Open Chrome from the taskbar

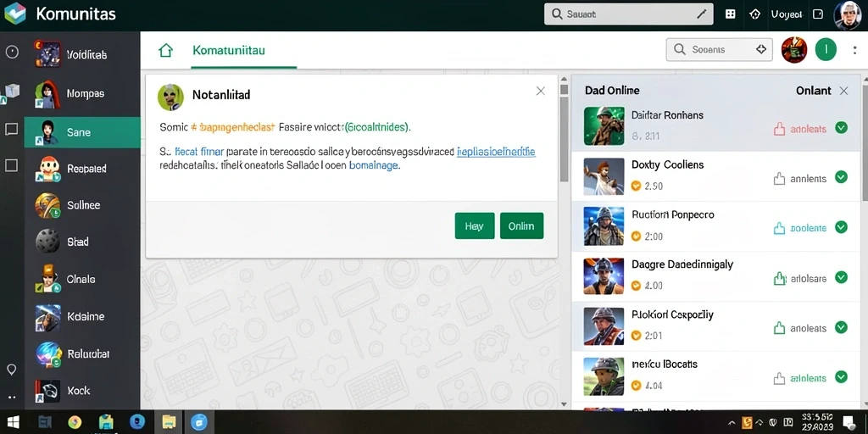coord(75,422)
